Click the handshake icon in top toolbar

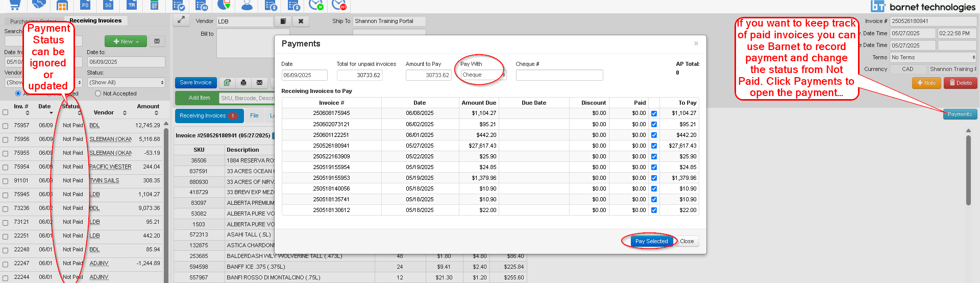pyautogui.click(x=39, y=5)
